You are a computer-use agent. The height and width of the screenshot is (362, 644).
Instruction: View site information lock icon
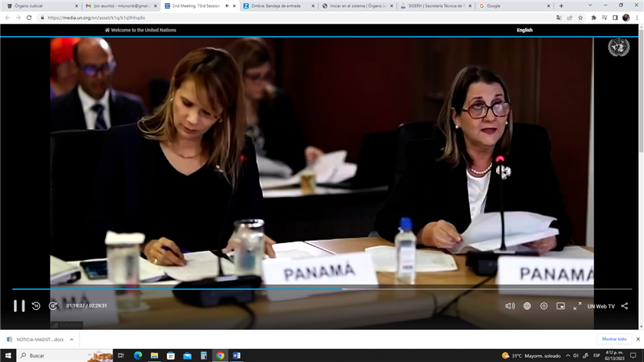[42, 18]
